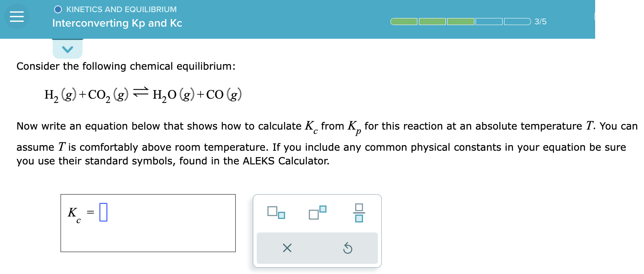Click the first green progress segment
The width and height of the screenshot is (644, 274).
tap(404, 22)
